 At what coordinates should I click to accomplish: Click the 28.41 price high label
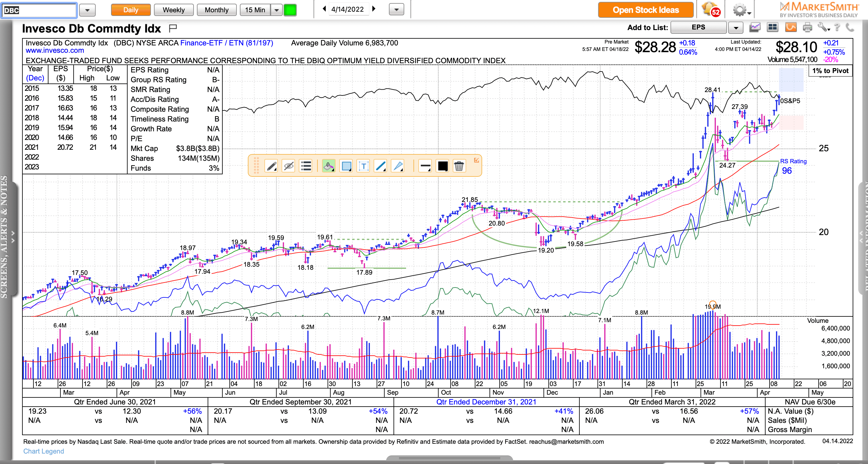coord(712,90)
